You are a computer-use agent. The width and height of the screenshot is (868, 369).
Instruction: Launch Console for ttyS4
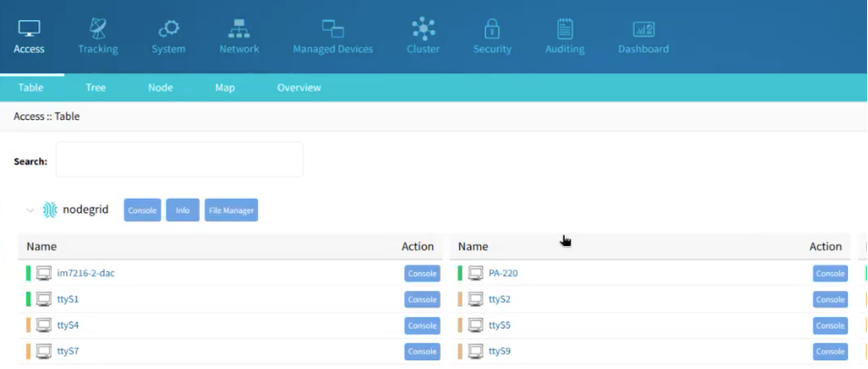point(422,325)
